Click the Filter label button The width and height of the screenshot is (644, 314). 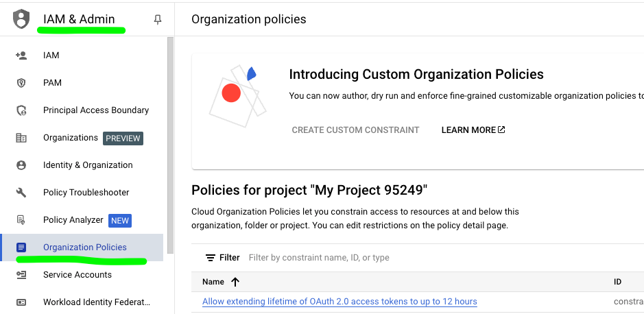(223, 258)
